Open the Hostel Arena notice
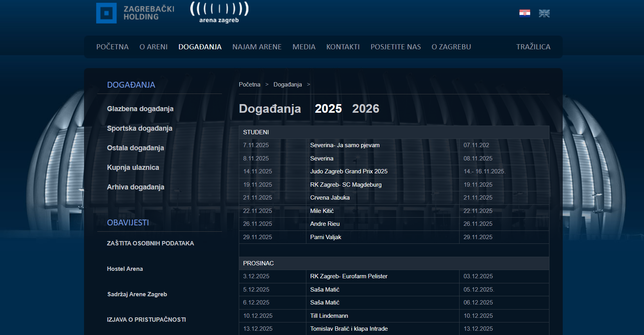 125,269
